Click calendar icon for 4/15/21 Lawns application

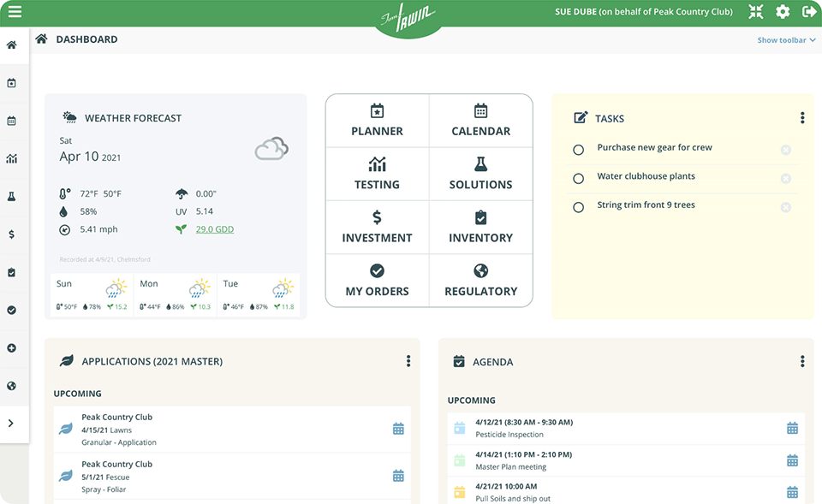click(398, 429)
